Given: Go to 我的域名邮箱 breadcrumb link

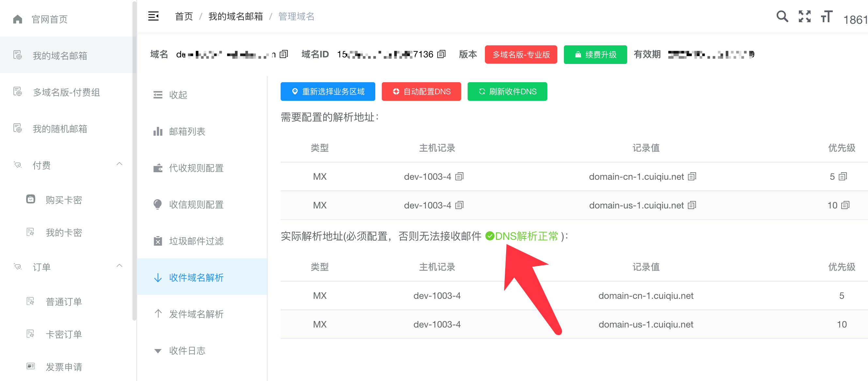Looking at the screenshot, I should tap(236, 16).
